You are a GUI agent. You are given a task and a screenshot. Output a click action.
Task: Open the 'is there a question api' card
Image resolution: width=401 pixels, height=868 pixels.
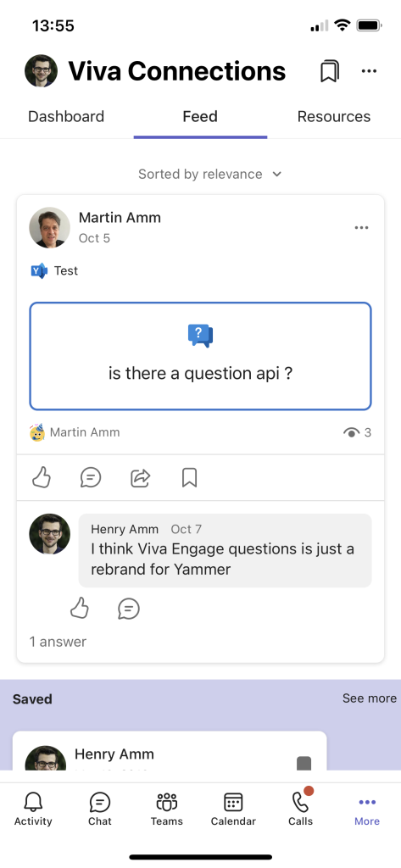click(x=200, y=356)
